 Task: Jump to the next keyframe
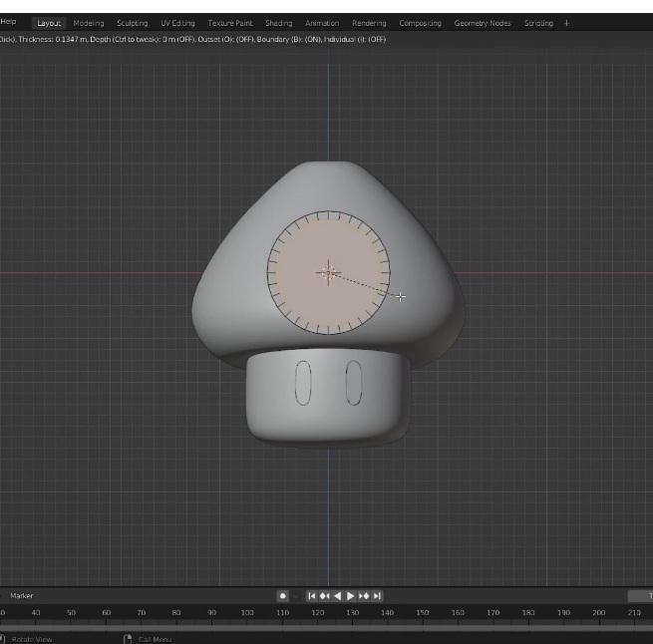(x=364, y=596)
